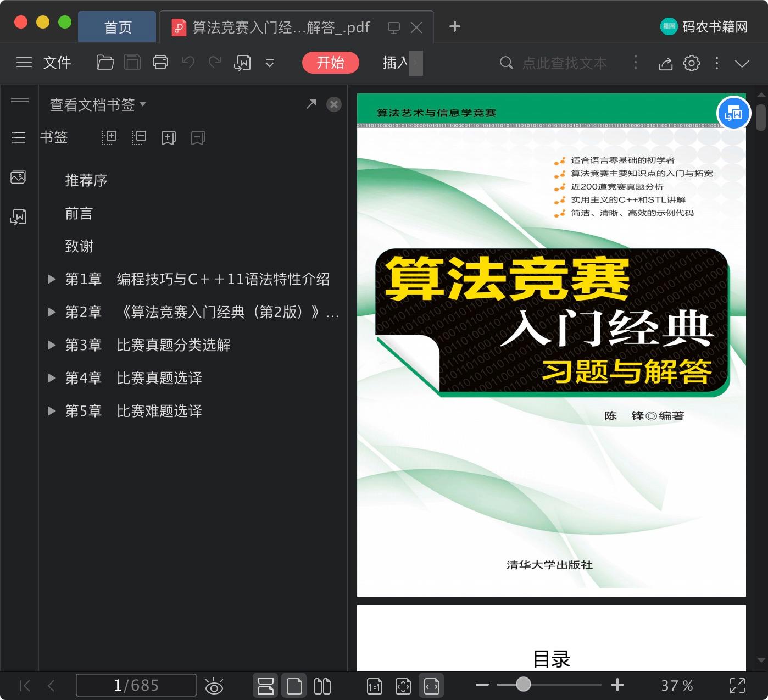The height and width of the screenshot is (700, 768).
Task: Expand the 第1章 bookmark
Action: click(52, 279)
